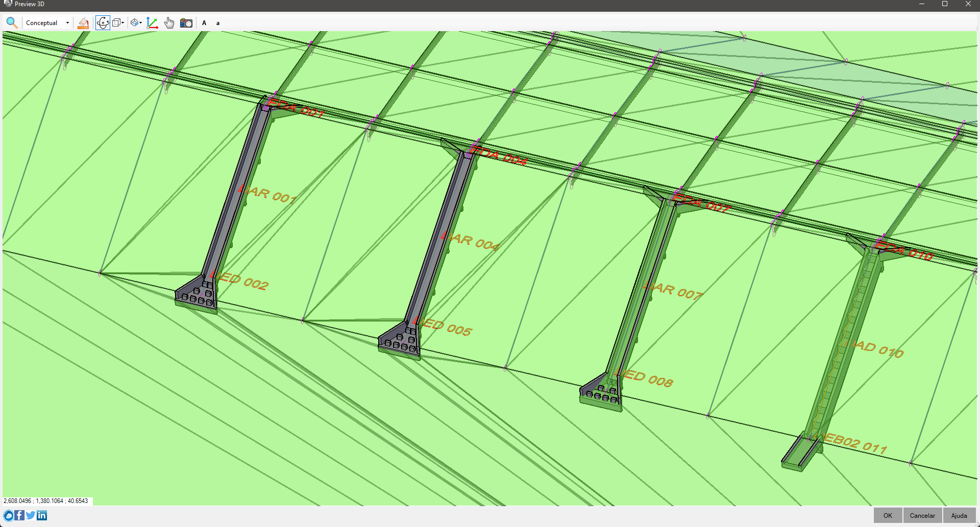980x527 pixels.
Task: Open the wireframe box projection dropdown
Action: point(118,23)
